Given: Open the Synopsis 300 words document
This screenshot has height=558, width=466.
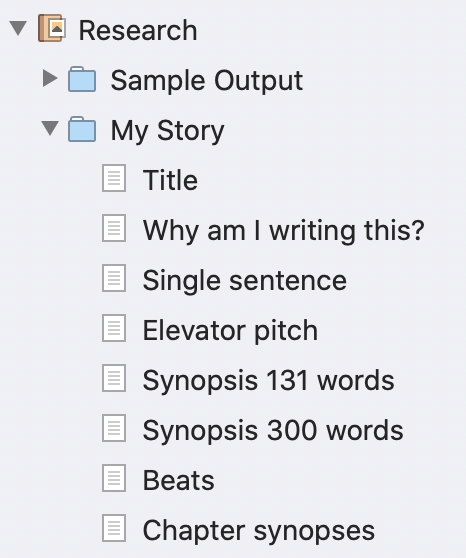Looking at the screenshot, I should click(273, 430).
